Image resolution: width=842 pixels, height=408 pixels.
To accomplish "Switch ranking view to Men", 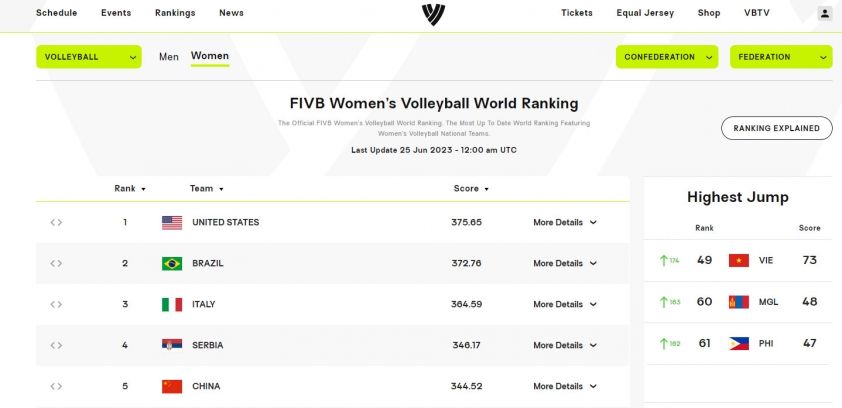I will click(169, 57).
